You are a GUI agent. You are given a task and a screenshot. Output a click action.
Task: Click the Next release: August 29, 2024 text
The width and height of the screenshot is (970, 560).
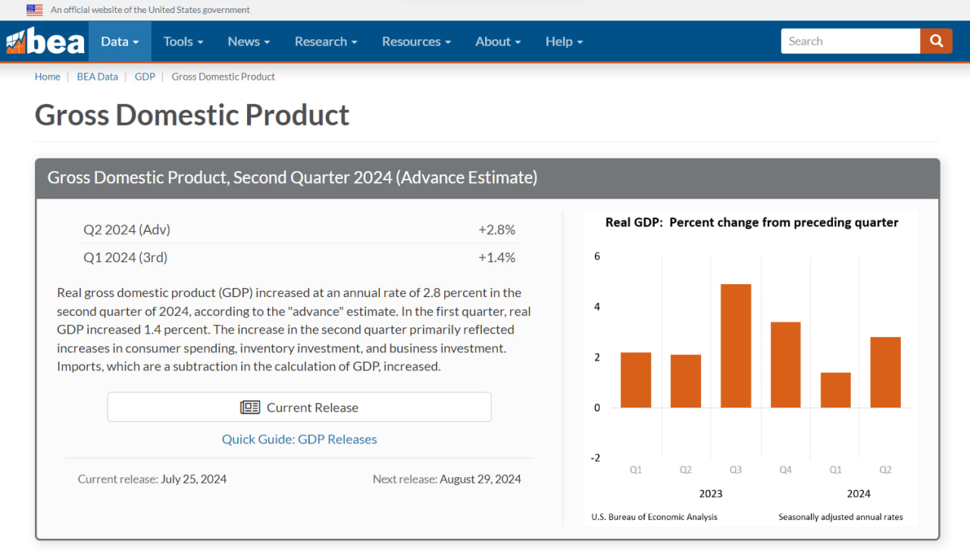click(x=447, y=479)
